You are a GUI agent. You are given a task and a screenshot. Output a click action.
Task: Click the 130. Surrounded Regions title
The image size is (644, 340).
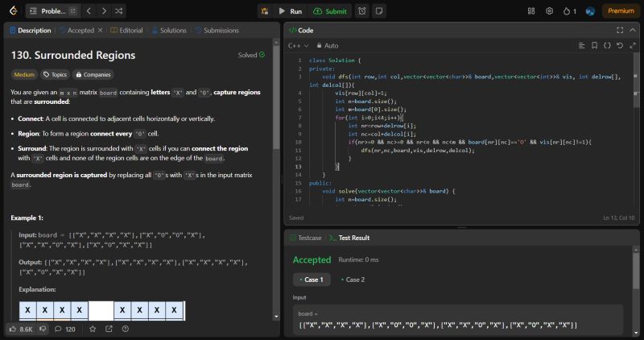[73, 55]
